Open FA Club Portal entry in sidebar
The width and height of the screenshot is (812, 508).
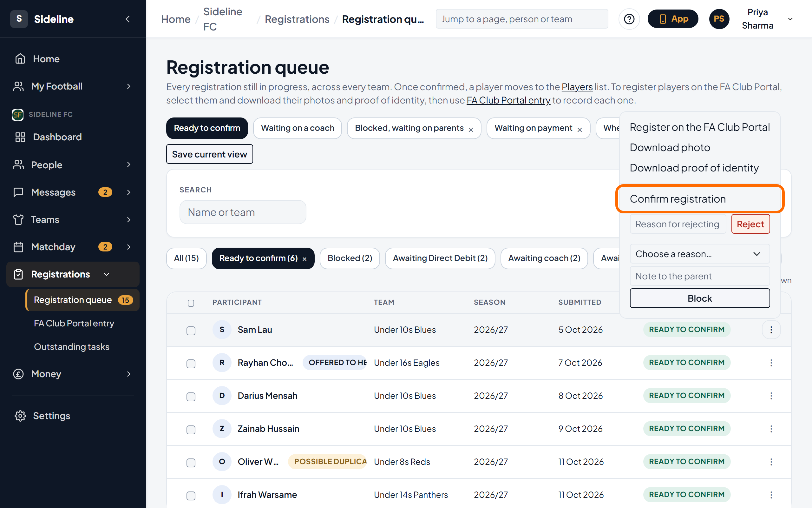click(74, 323)
